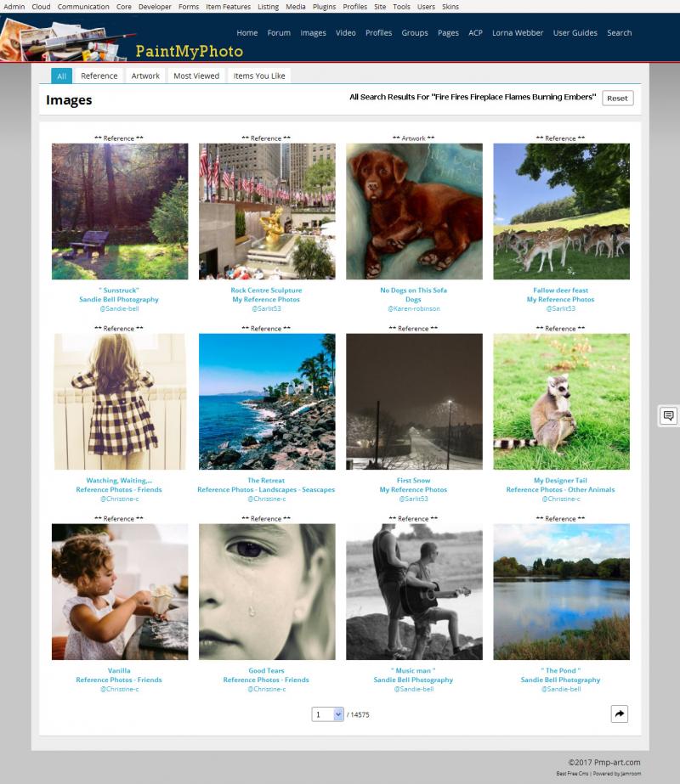Screen dimensions: 680x784
Task: Open the Cloud menu
Action: pyautogui.click(x=41, y=7)
